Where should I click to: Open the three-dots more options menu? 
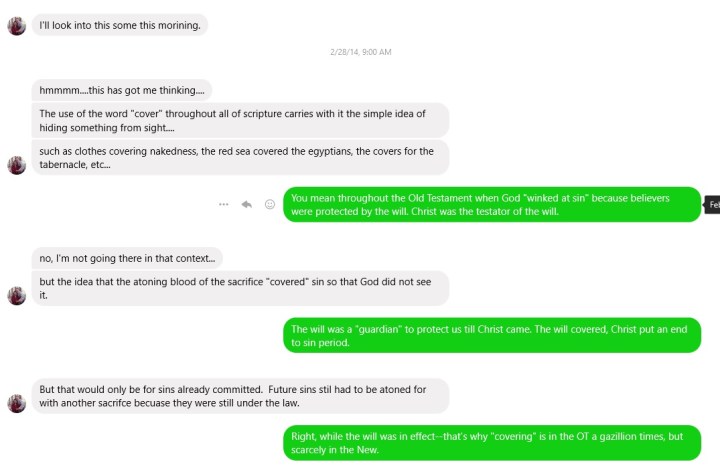[224, 204]
